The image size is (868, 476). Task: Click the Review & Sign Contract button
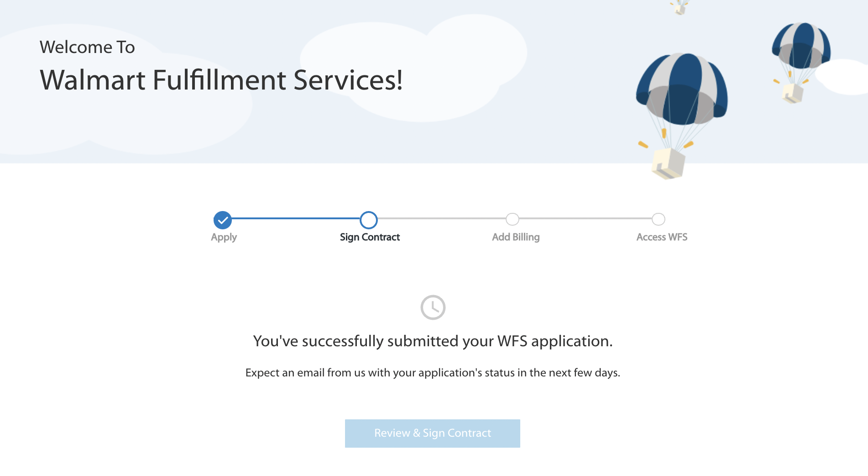click(432, 433)
